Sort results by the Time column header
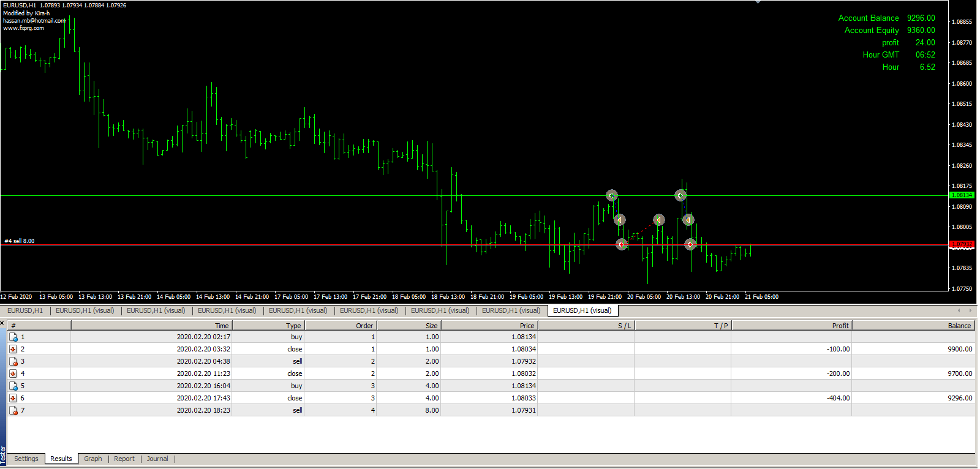Screen dimensions: 980x469 [151, 326]
